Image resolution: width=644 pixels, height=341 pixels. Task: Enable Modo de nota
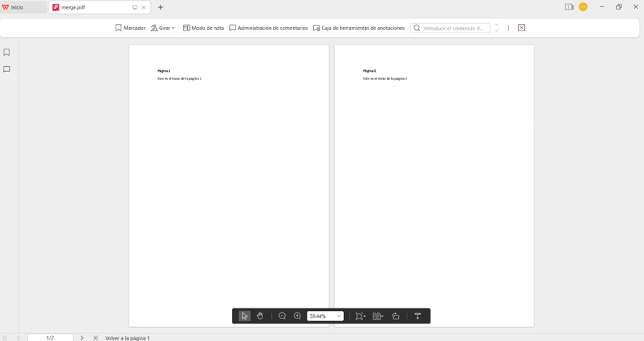[x=204, y=28]
